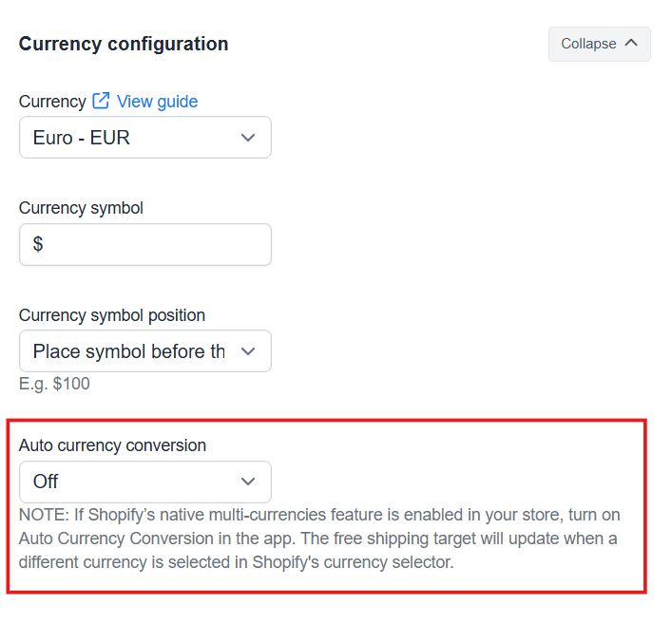Screen dimensions: 672x624
Task: Click the NOTE about Shopify multi-currencies
Action: tap(319, 539)
